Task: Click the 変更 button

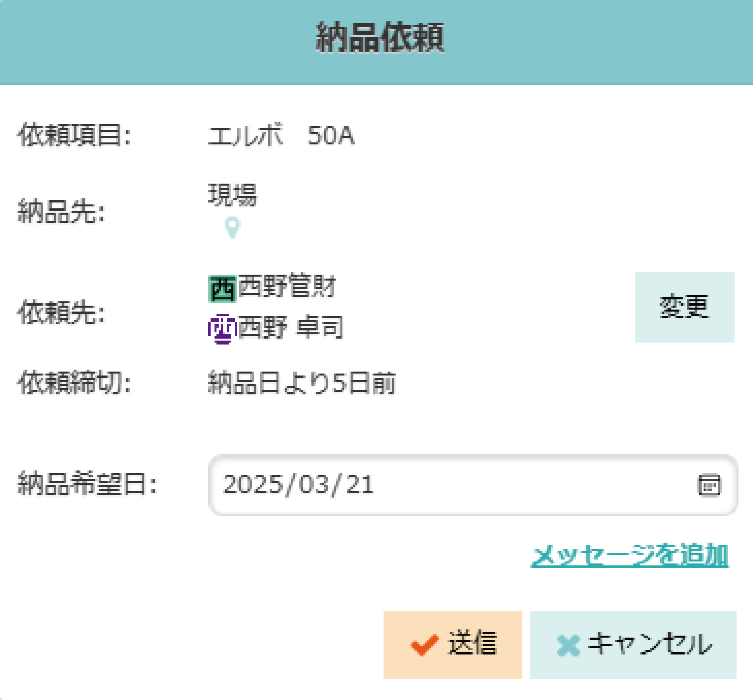Action: point(685,307)
